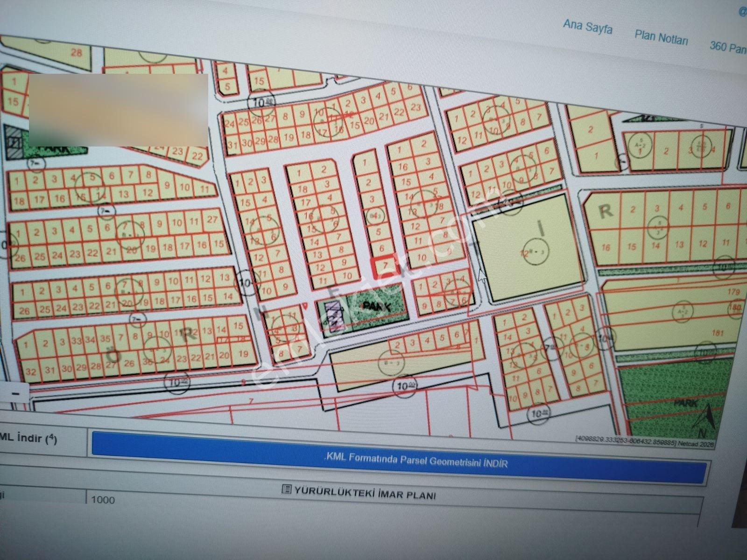This screenshot has width=747, height=560.
Task: Click the Netcad coordinates readout text
Action: tap(644, 441)
